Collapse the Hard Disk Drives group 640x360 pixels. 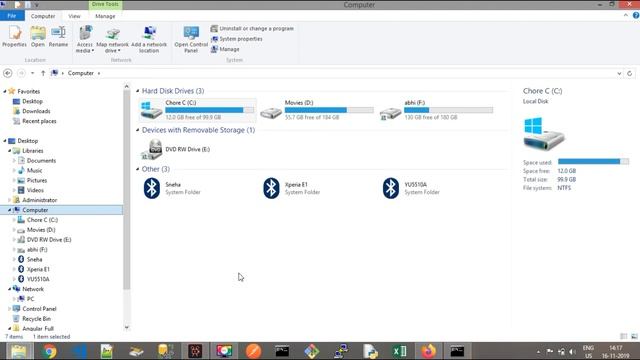[x=138, y=91]
